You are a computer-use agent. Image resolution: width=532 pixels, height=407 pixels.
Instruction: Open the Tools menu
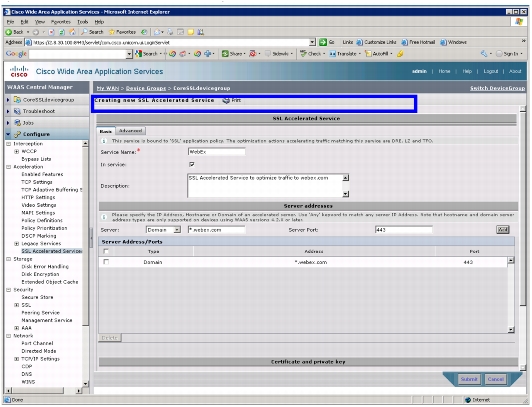82,22
